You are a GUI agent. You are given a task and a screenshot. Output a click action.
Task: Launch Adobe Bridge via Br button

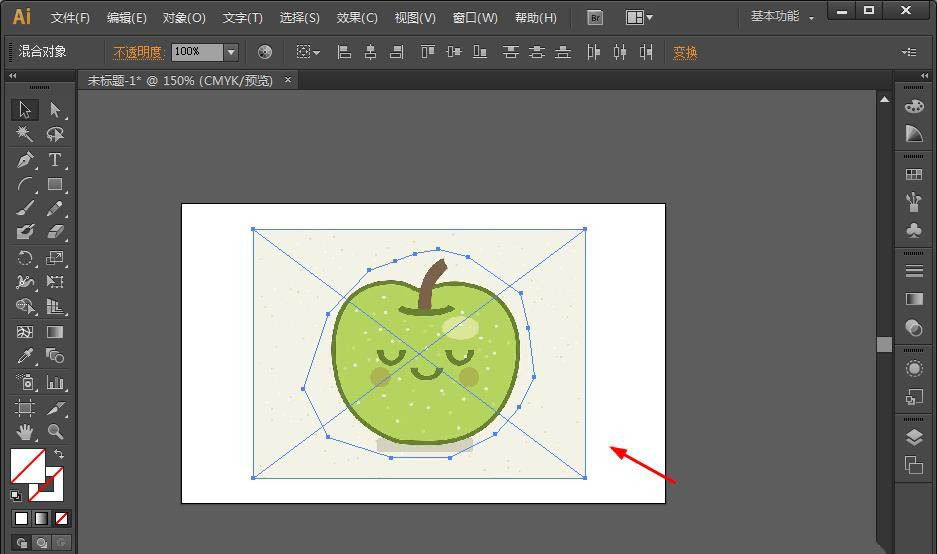595,18
